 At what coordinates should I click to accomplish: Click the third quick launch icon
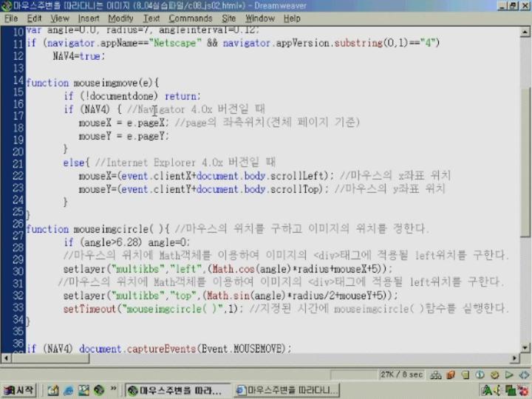click(83, 391)
